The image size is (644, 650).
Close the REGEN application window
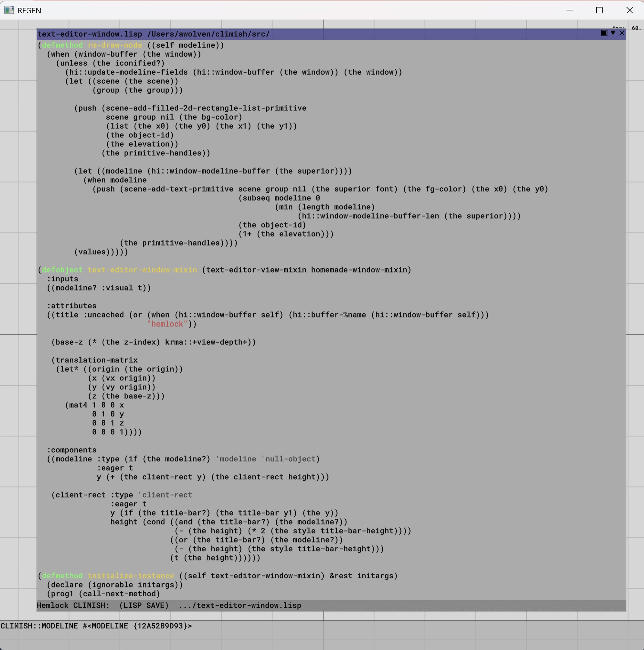point(629,10)
